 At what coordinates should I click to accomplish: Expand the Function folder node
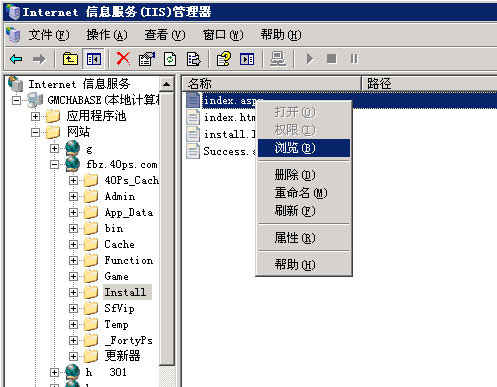[x=73, y=260]
